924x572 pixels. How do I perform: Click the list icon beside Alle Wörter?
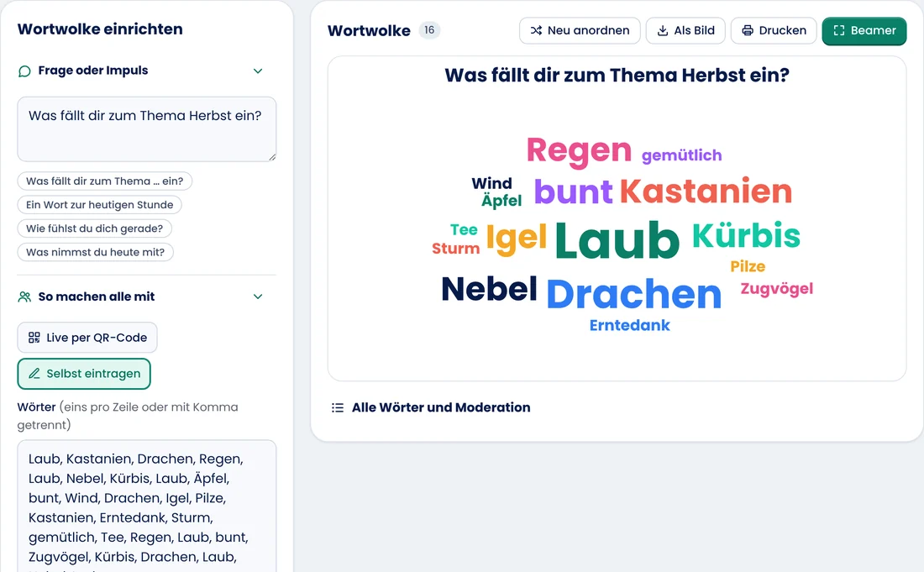click(x=337, y=407)
